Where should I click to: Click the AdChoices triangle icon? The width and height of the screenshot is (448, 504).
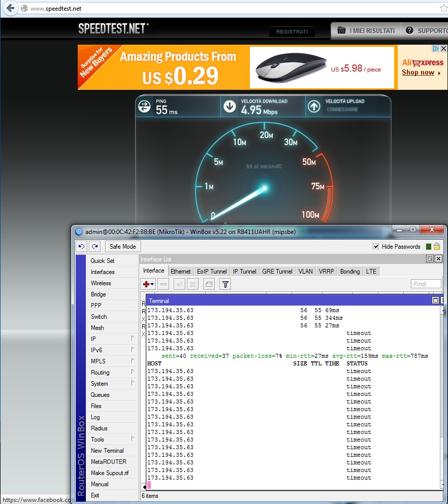coord(436,49)
